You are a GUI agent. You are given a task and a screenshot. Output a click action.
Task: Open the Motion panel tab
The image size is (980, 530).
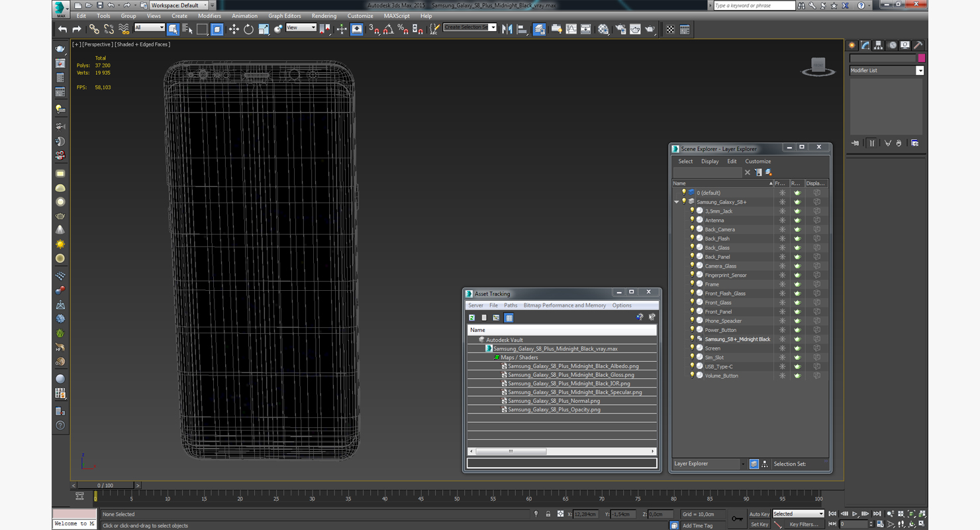892,45
